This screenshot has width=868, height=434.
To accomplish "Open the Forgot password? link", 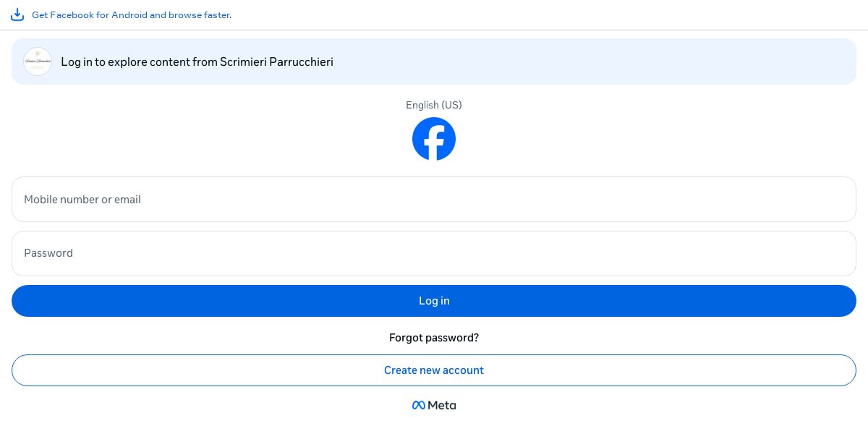I will (x=433, y=338).
